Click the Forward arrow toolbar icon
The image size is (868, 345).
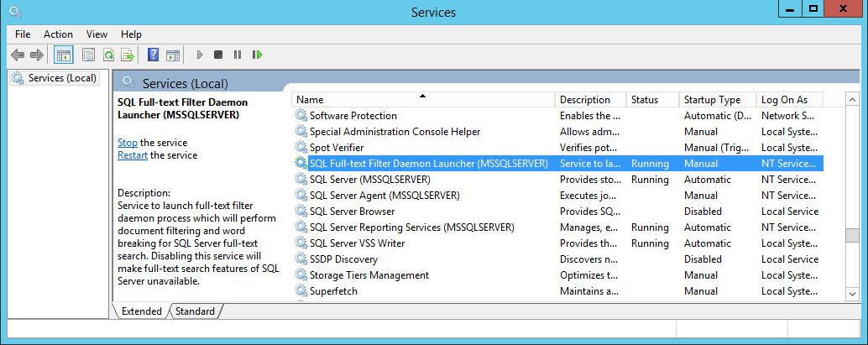tap(37, 55)
